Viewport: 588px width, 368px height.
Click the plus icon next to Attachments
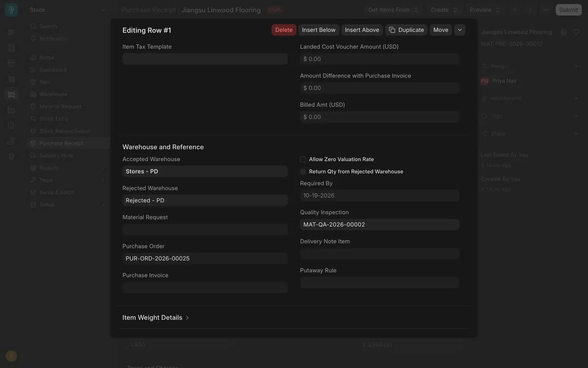coord(576,98)
